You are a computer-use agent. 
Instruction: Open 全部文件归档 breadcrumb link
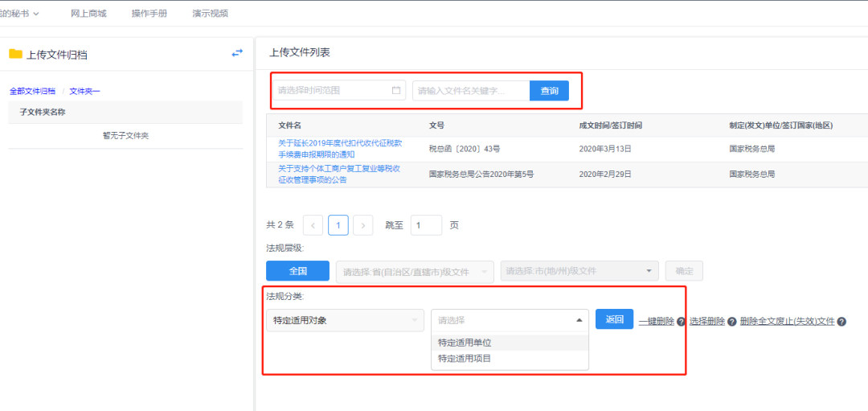pos(32,91)
